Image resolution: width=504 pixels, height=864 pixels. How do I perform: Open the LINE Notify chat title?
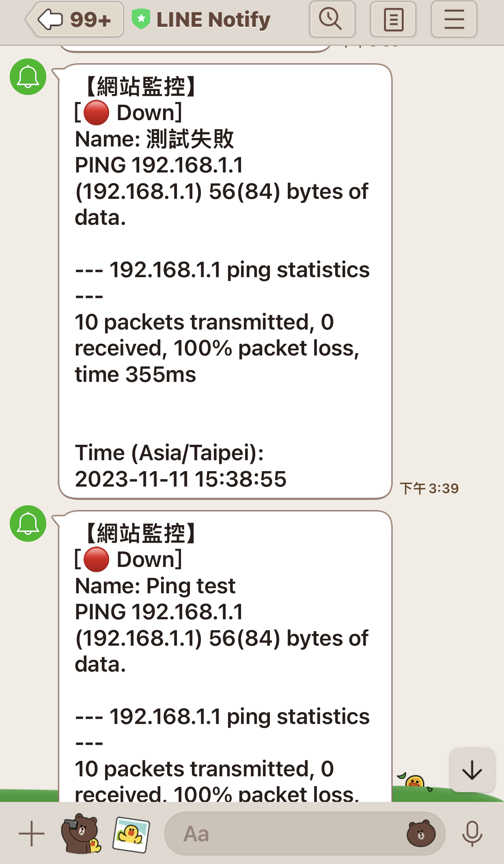tap(213, 19)
